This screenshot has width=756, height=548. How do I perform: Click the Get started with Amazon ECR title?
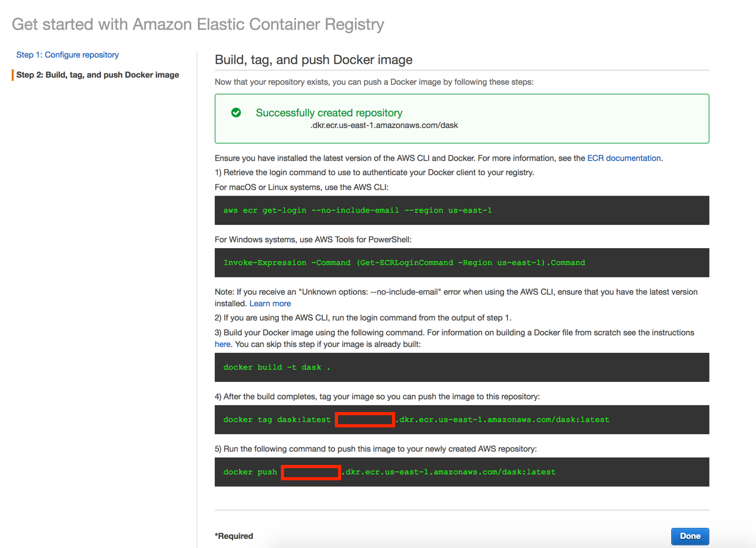pyautogui.click(x=198, y=24)
